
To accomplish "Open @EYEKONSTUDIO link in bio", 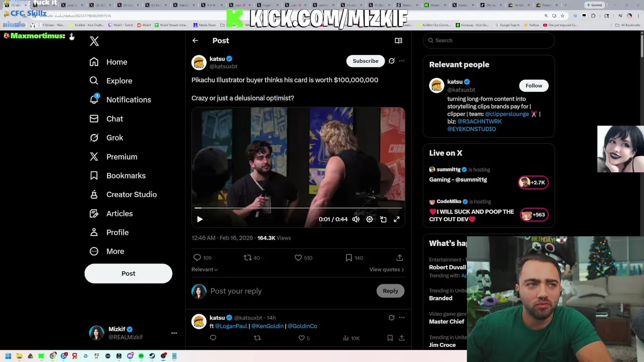I will 471,129.
